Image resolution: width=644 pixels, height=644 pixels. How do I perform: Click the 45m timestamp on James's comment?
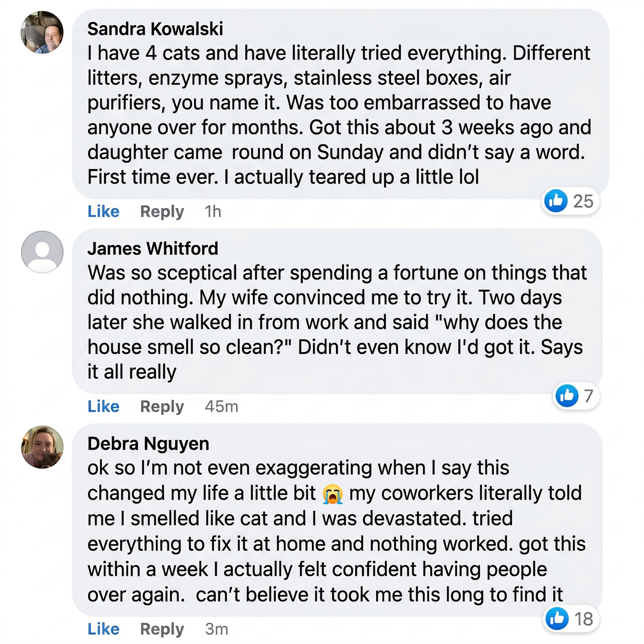(222, 406)
